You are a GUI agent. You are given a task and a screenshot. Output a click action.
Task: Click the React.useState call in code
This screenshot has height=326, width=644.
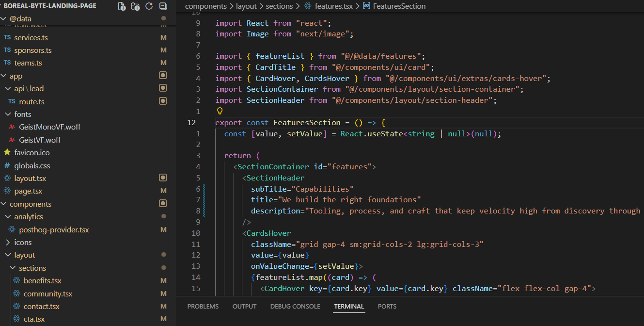(x=372, y=134)
